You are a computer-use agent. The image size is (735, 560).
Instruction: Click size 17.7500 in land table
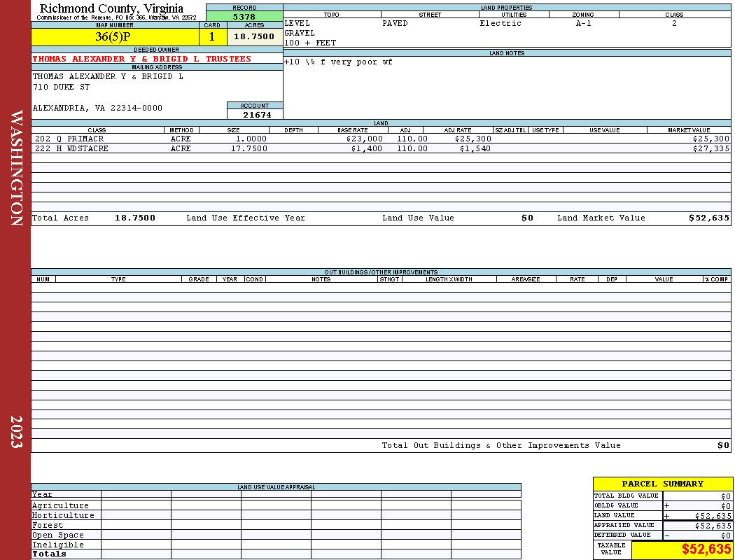coord(249,148)
